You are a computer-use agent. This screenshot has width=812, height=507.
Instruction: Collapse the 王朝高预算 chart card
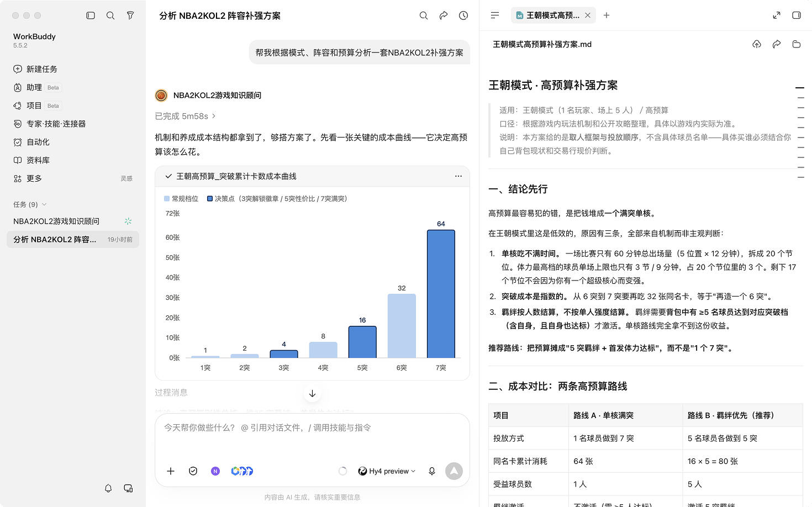pos(168,176)
